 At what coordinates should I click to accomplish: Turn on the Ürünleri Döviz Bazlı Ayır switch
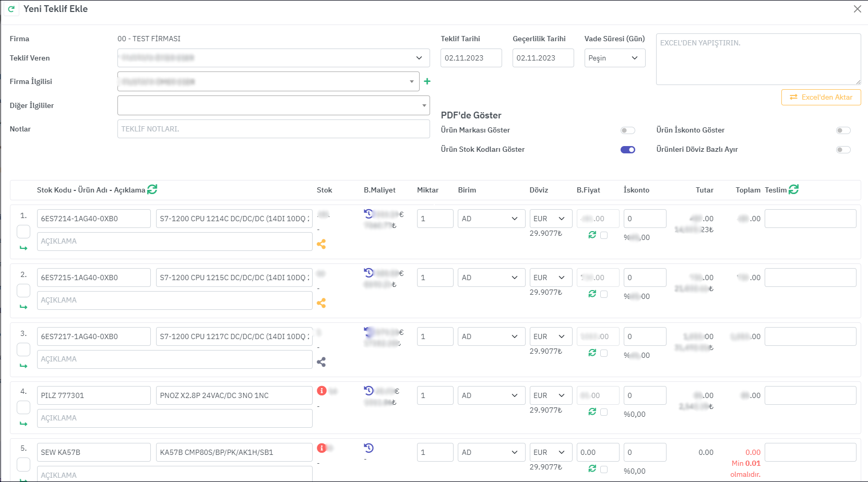[843, 150]
